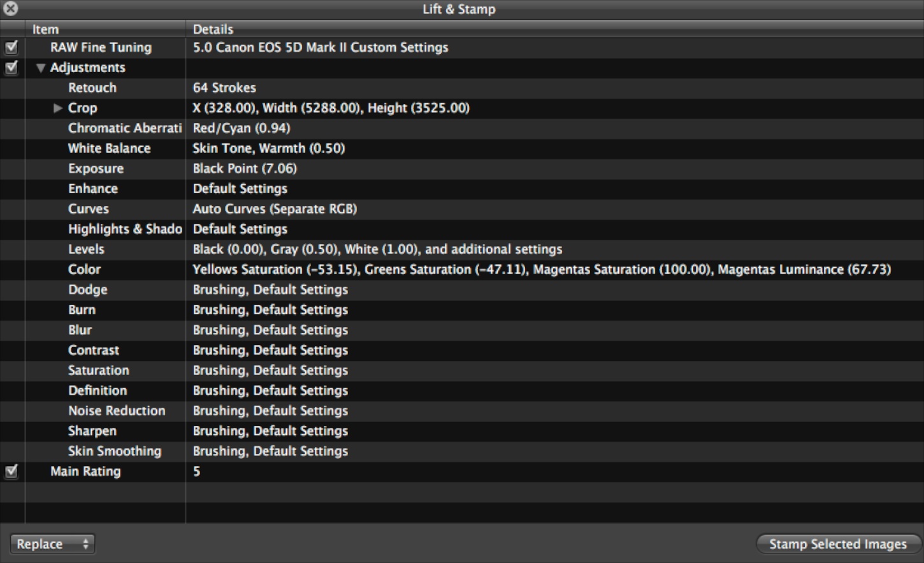Uncheck the RAW Fine Tuning checkbox
Screen dimensions: 924x563
click(x=11, y=47)
